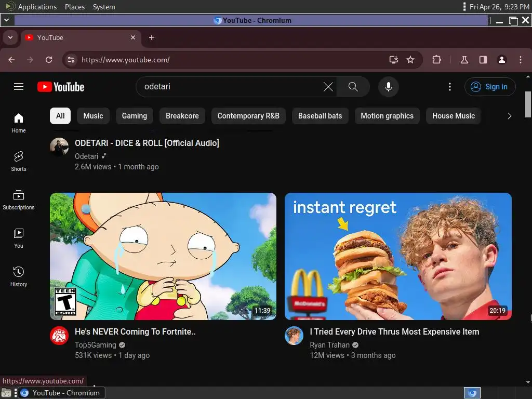532x399 pixels.
Task: Open YouTube settings three-dot menu
Action: tap(450, 87)
